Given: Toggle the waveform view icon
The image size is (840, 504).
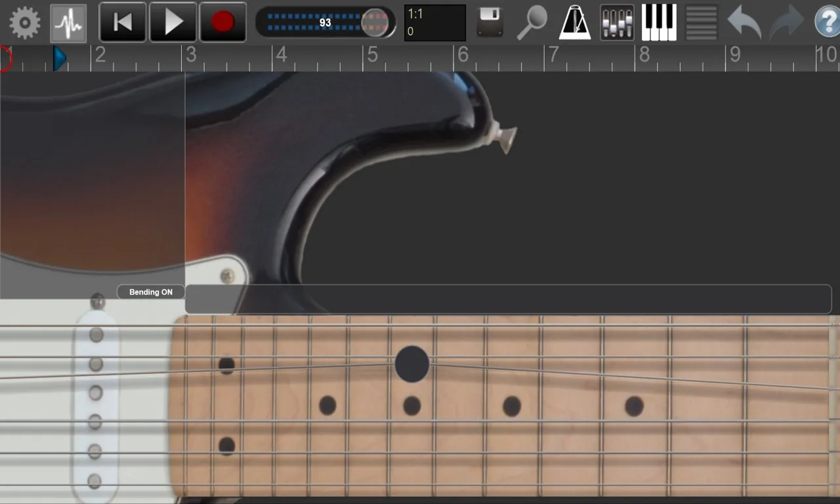Looking at the screenshot, I should pos(68,23).
